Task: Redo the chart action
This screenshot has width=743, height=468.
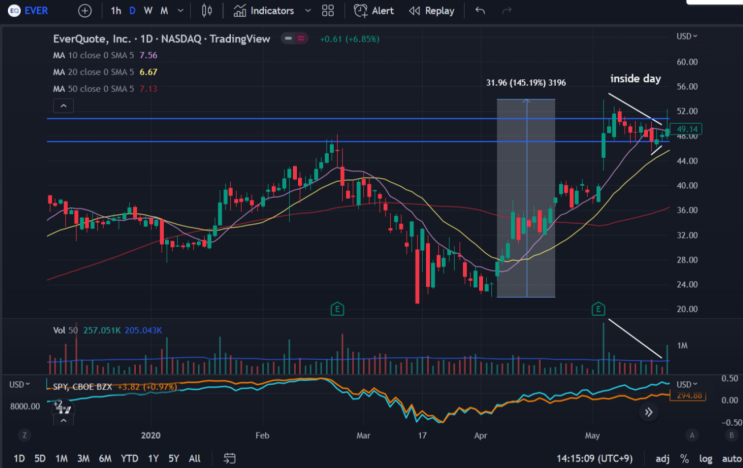Action: 507,10
